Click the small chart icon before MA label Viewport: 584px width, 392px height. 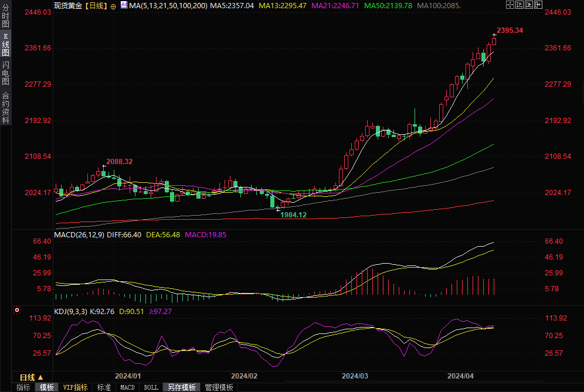123,5
